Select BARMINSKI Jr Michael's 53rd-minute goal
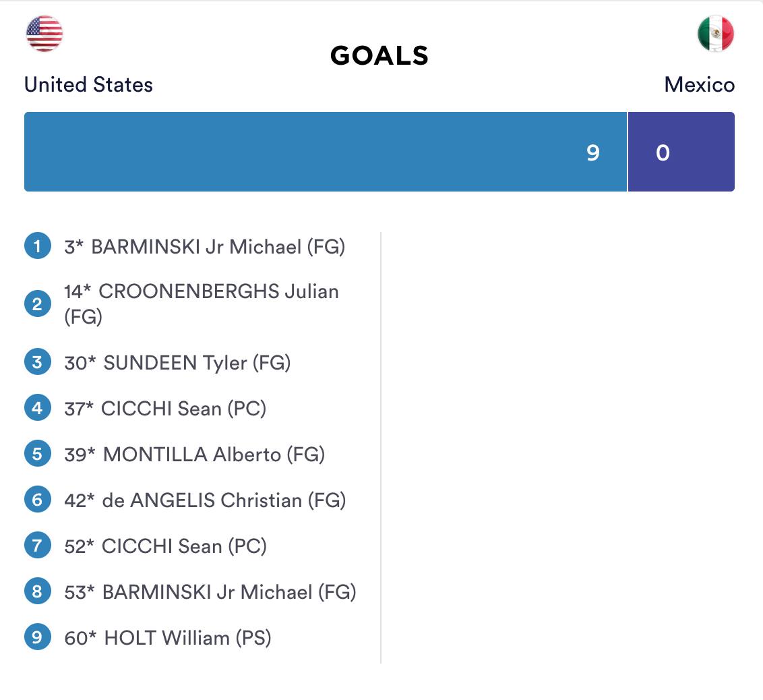The height and width of the screenshot is (700, 763). pyautogui.click(x=210, y=592)
